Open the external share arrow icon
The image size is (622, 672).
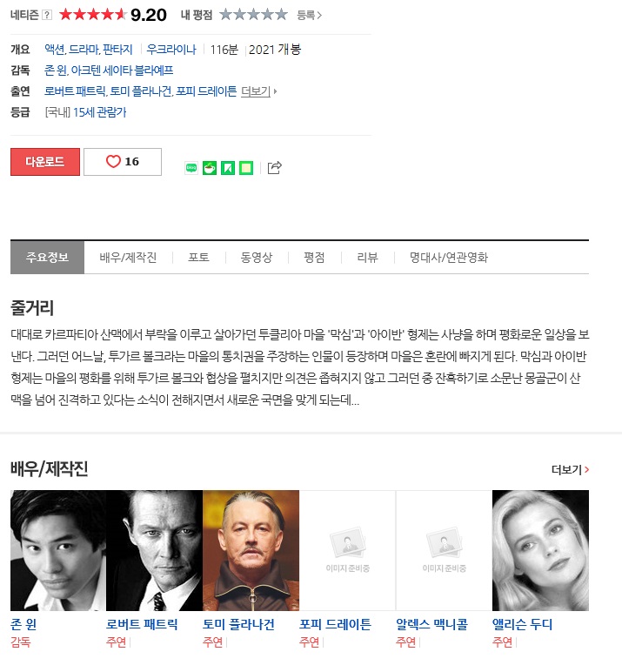[275, 168]
